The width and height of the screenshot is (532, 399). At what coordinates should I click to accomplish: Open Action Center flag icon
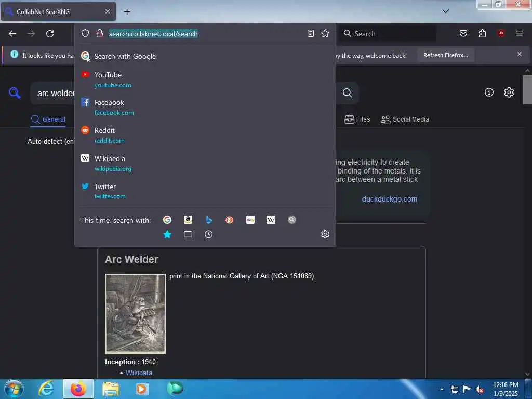point(467,389)
